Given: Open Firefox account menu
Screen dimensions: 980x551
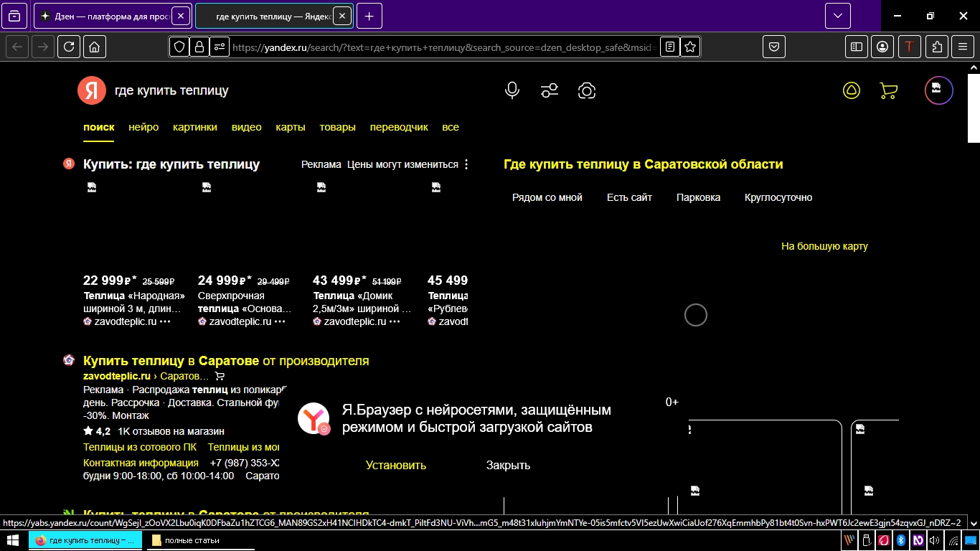Looking at the screenshot, I should (882, 47).
